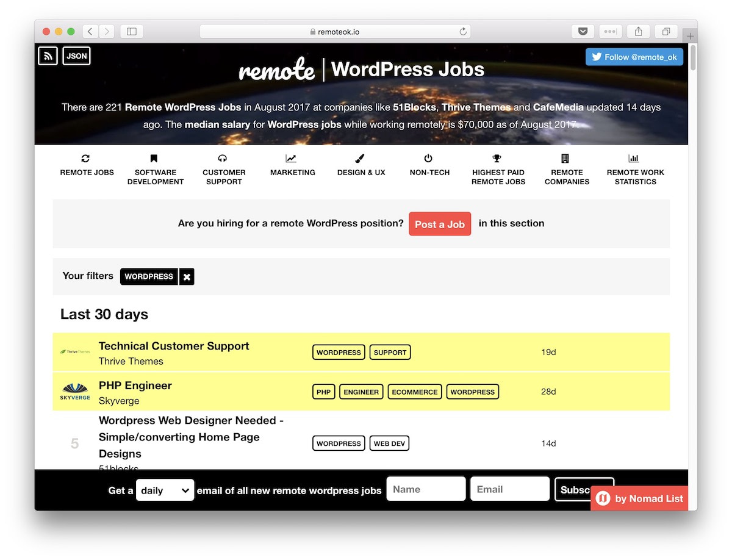Open the JSON data view
The width and height of the screenshot is (732, 560).
coord(76,56)
